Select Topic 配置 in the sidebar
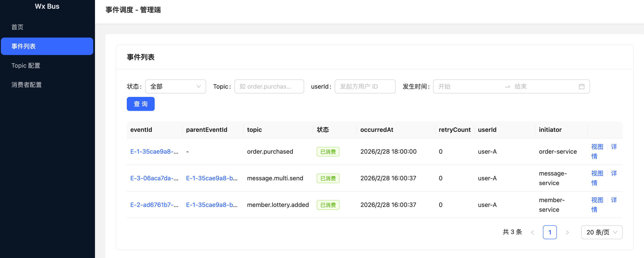 [x=26, y=66]
